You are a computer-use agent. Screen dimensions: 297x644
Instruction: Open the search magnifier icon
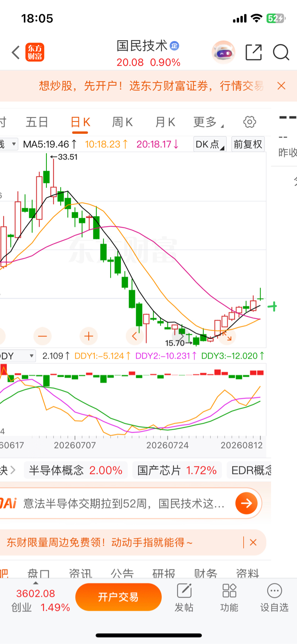(x=281, y=52)
